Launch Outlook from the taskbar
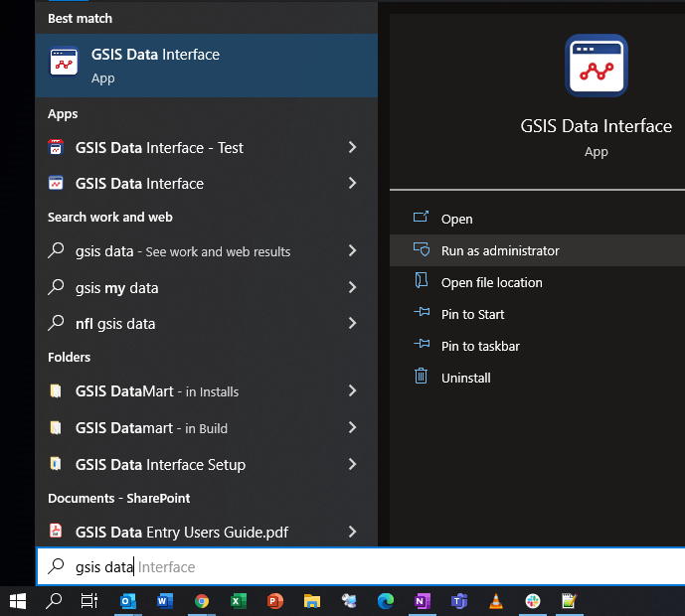685x616 pixels. (x=128, y=601)
